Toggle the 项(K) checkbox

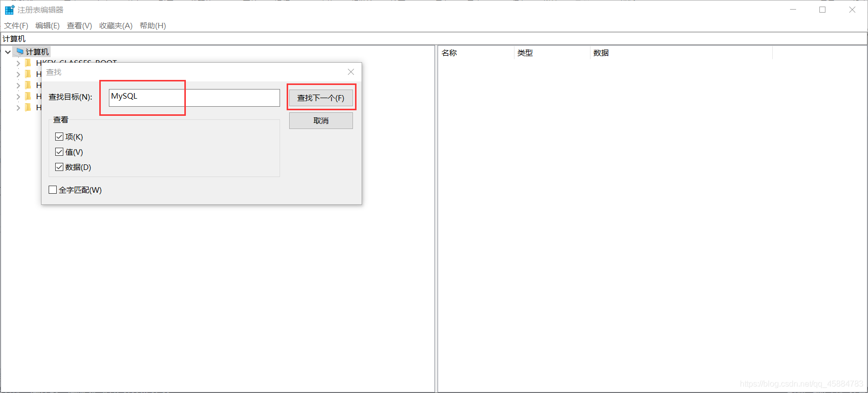point(59,137)
